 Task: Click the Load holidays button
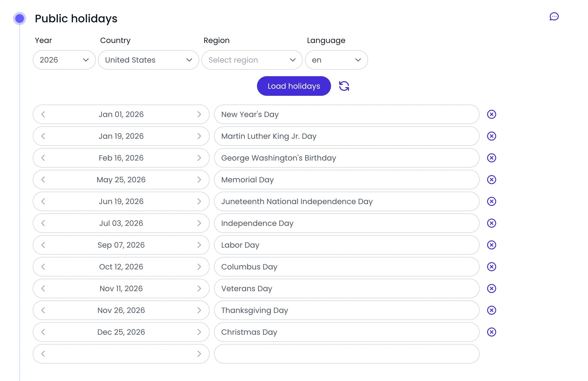[x=294, y=86]
